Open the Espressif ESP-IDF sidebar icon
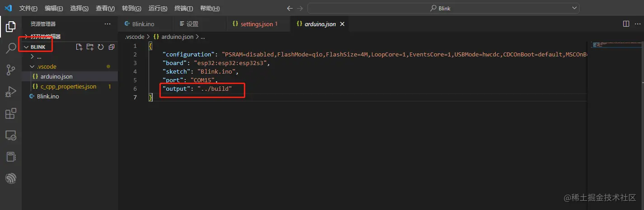 pyautogui.click(x=10, y=178)
